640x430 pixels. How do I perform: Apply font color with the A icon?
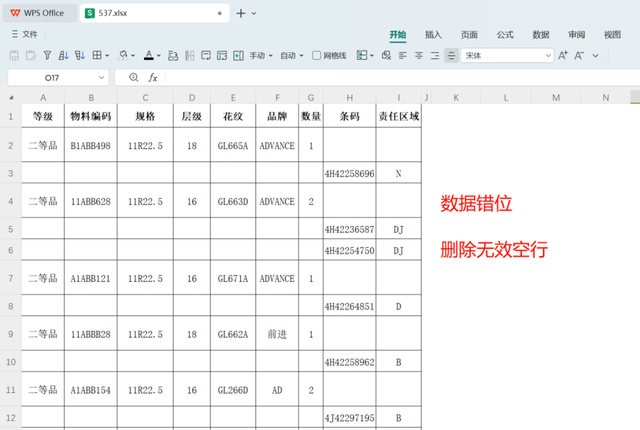point(149,55)
